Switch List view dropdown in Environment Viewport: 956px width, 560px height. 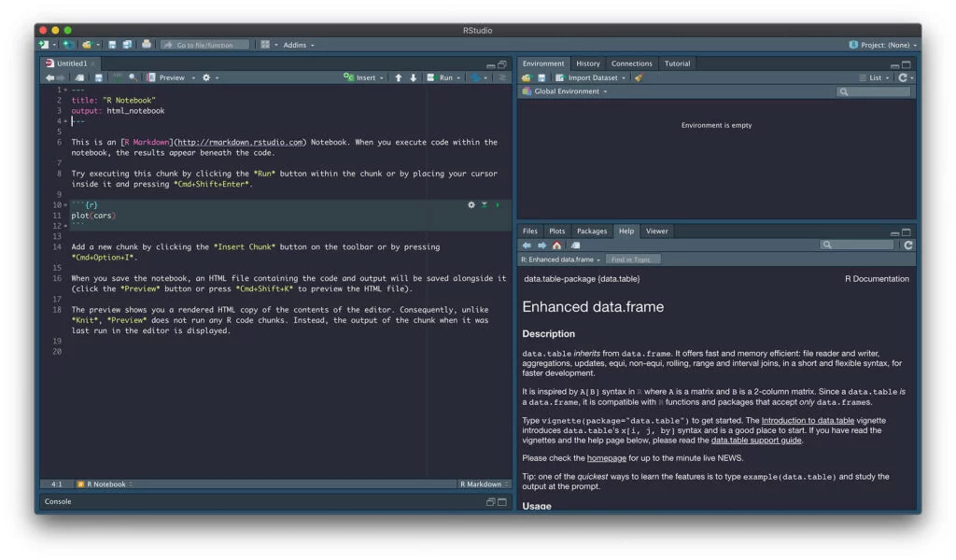tap(874, 77)
